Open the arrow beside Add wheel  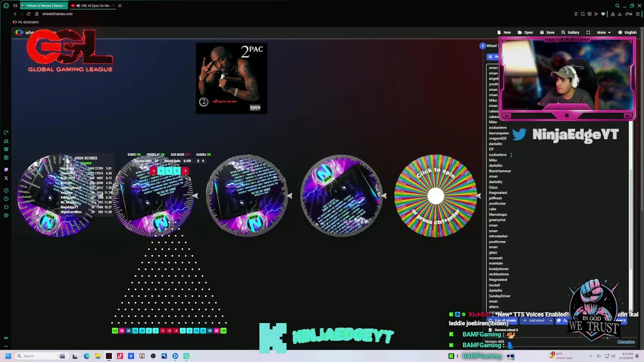click(x=550, y=321)
